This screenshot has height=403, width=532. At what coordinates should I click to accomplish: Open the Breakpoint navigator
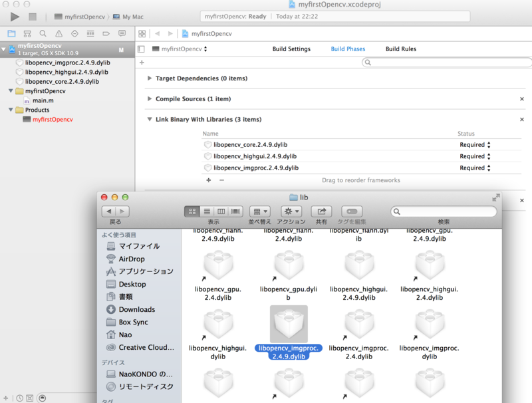point(106,33)
